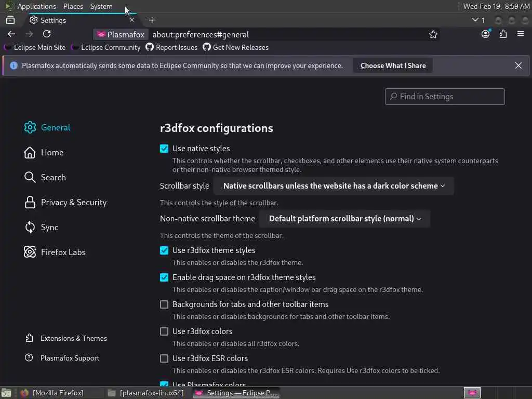532x399 pixels.
Task: Open the Report Issues bookmark
Action: click(x=171, y=47)
